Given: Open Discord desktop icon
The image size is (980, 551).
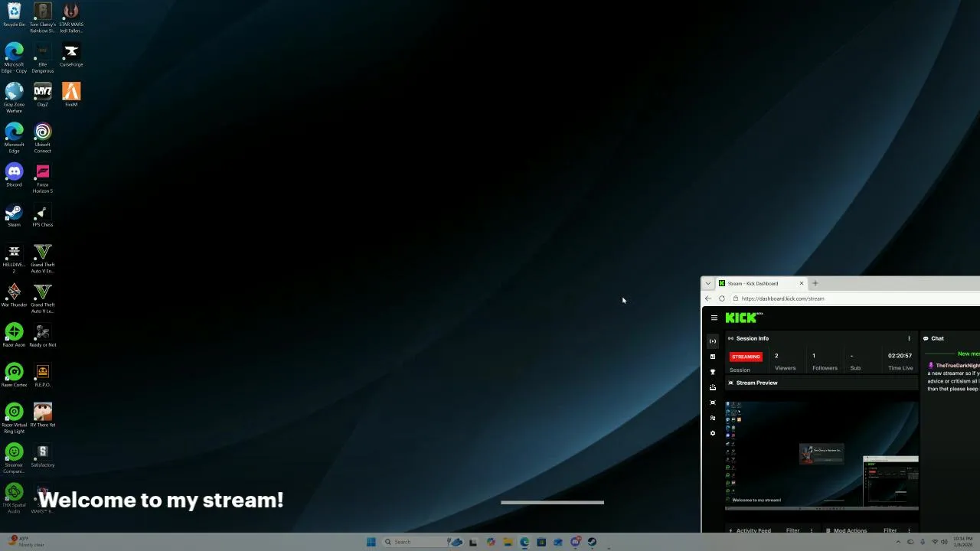Looking at the screenshot, I should click(x=14, y=175).
